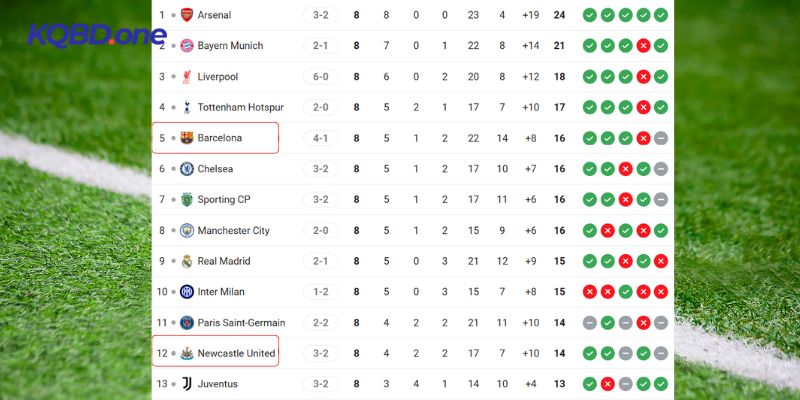Click the Manchester City crest icon
The image size is (800, 400).
[x=187, y=231]
